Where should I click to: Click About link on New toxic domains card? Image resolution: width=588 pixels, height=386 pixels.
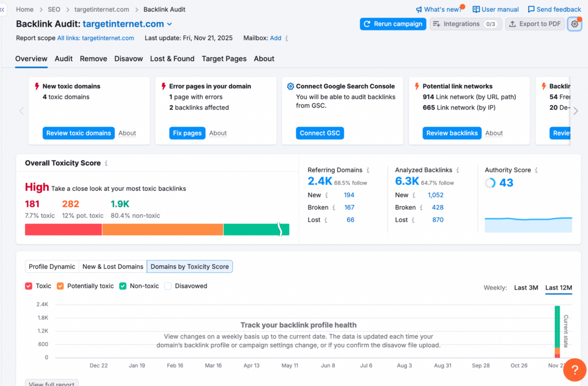(127, 133)
